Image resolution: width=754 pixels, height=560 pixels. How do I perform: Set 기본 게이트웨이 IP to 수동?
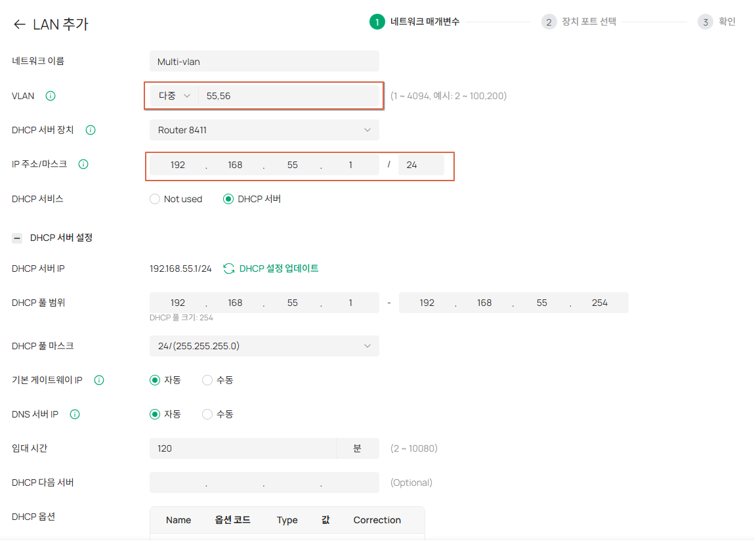click(207, 380)
